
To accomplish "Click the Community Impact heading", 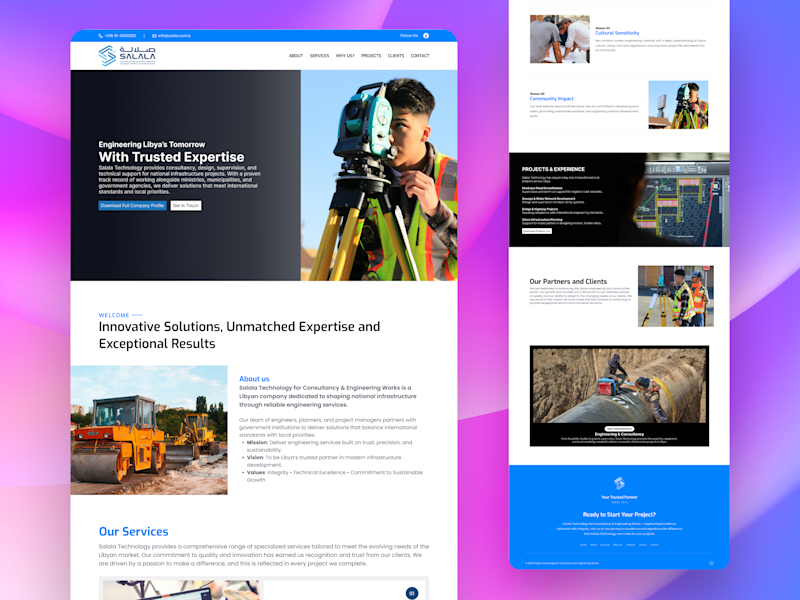I will (x=552, y=98).
